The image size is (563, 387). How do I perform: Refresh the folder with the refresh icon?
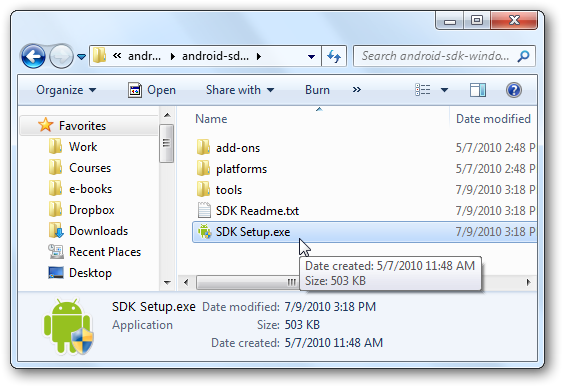pos(334,56)
